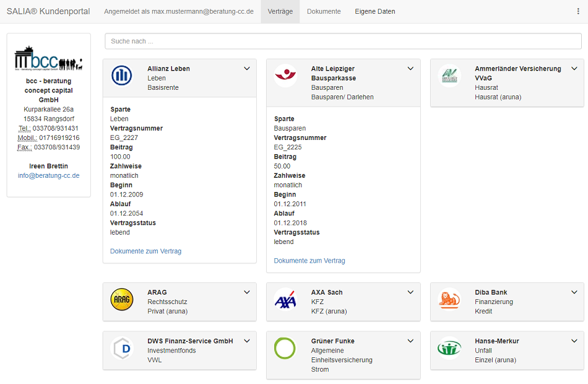Click the contact name Ireen Brettin
This screenshot has height=384, width=588.
[49, 166]
